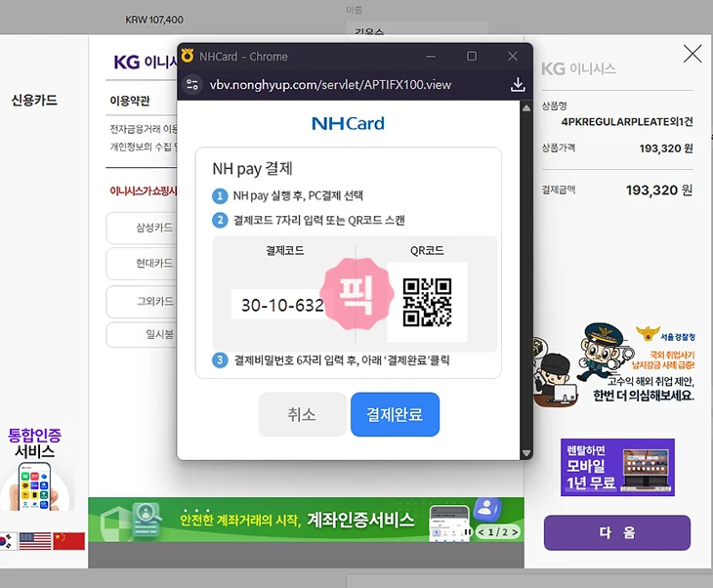
Task: Click the 개인정보의 수집 terms line
Action: [144, 147]
